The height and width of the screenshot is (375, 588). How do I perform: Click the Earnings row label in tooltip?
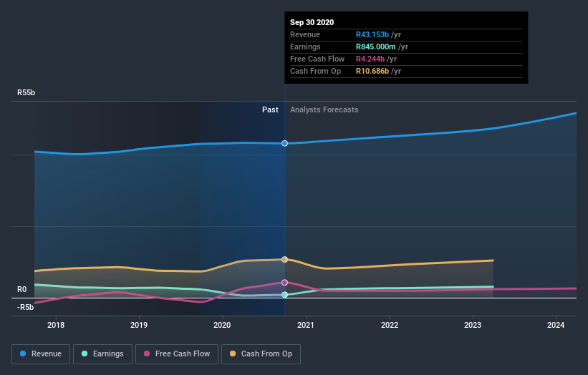(x=305, y=47)
